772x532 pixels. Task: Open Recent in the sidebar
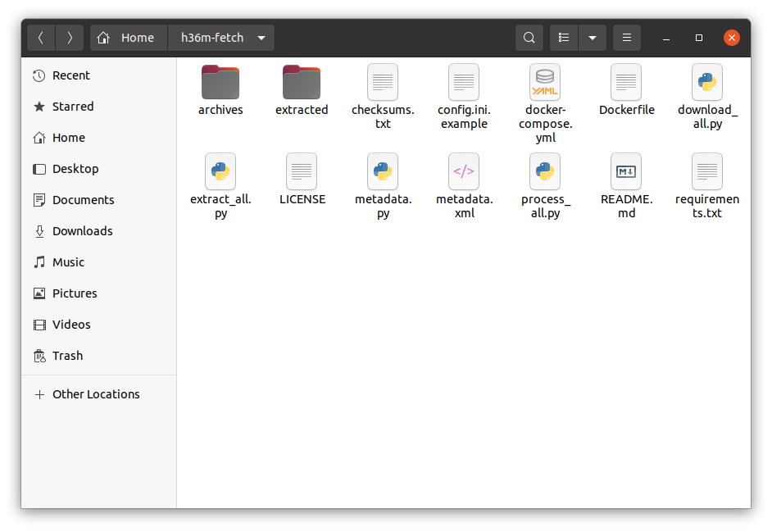point(98,75)
